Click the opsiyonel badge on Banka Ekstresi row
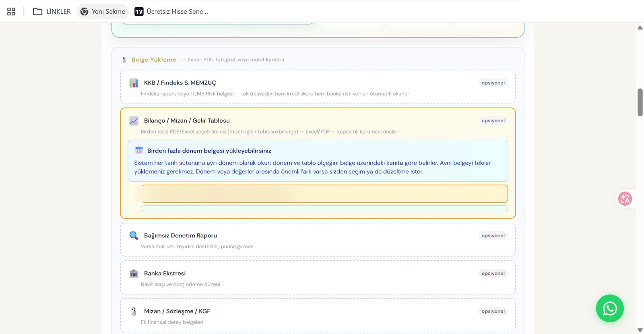 point(493,274)
